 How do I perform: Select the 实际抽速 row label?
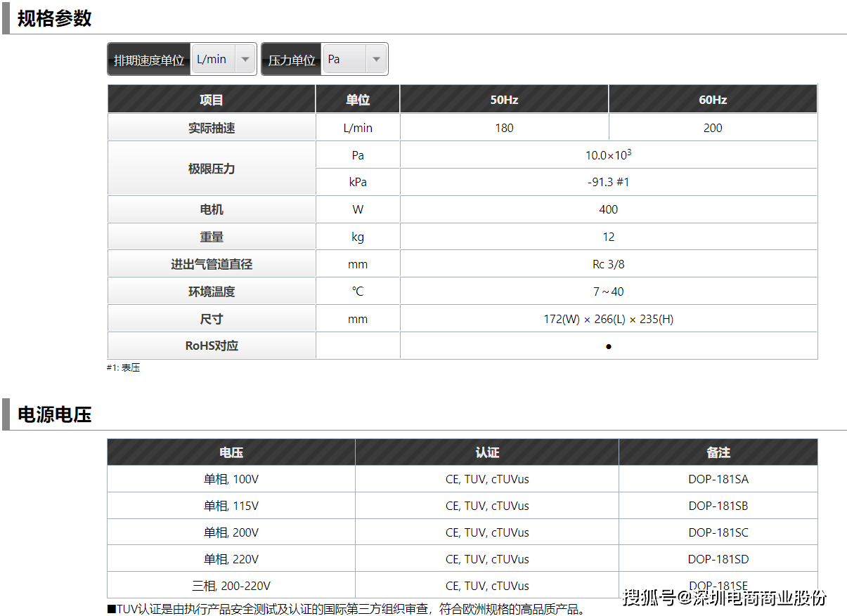pyautogui.click(x=212, y=128)
